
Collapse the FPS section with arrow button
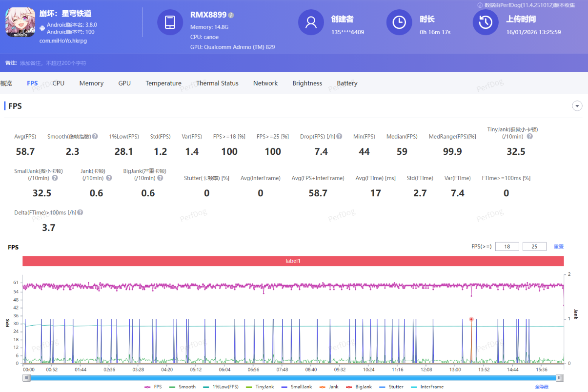coord(577,106)
